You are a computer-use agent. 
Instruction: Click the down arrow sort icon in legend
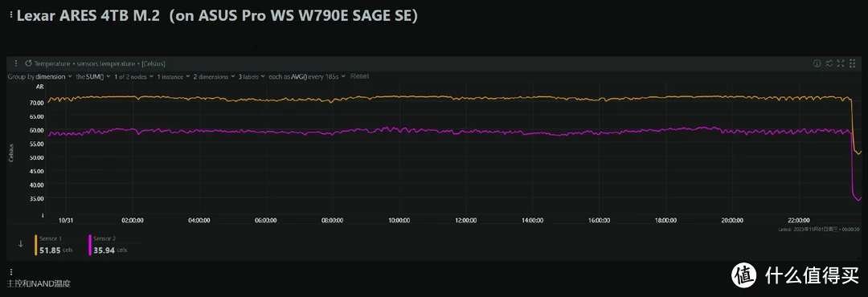(21, 244)
